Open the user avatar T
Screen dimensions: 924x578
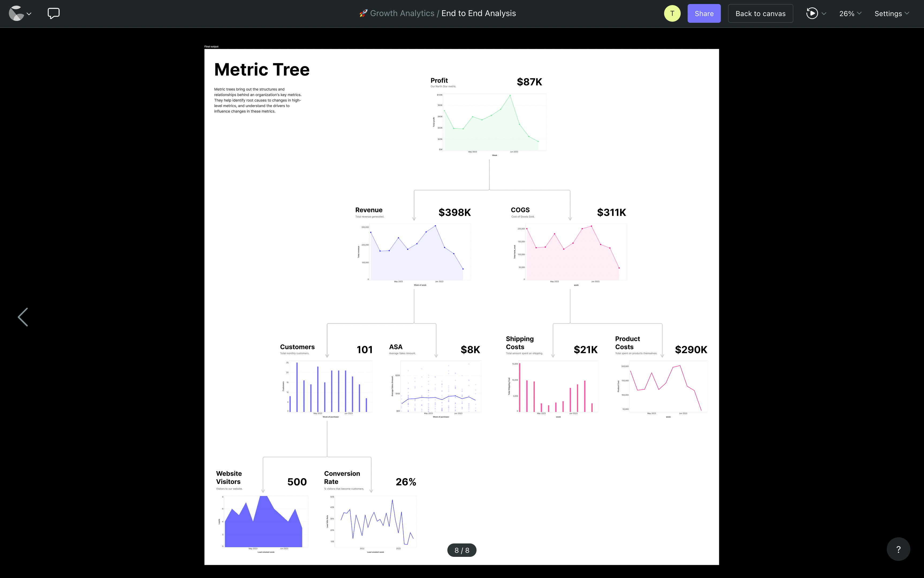click(x=672, y=13)
